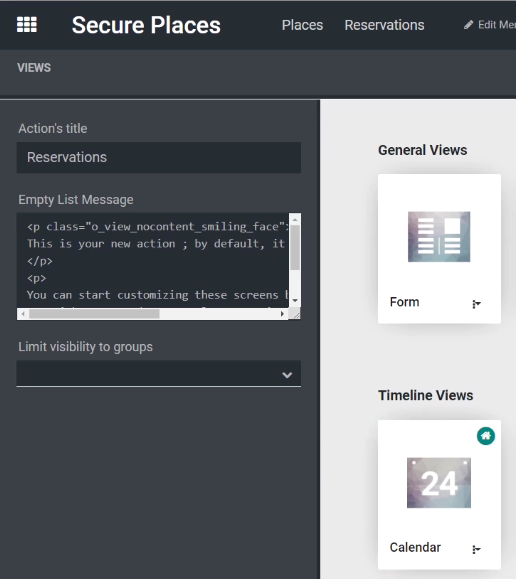Viewport: 516px width, 579px height.
Task: Click the Calendar view thumbnail icon
Action: click(x=439, y=483)
